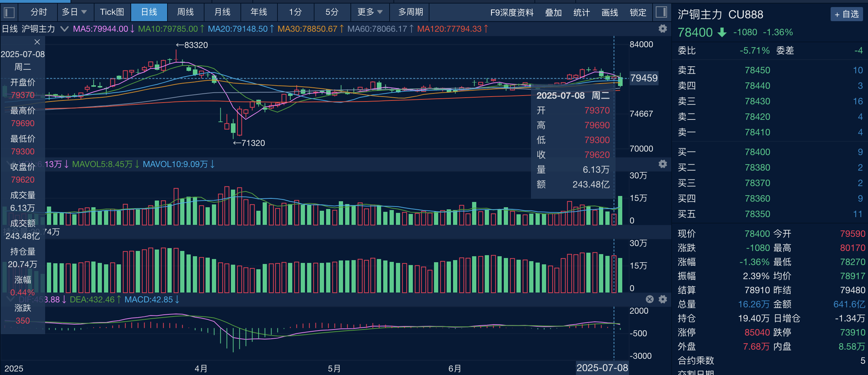This screenshot has width=868, height=375.
Task: Toggle the right quote panel layout icon
Action: [x=662, y=12]
